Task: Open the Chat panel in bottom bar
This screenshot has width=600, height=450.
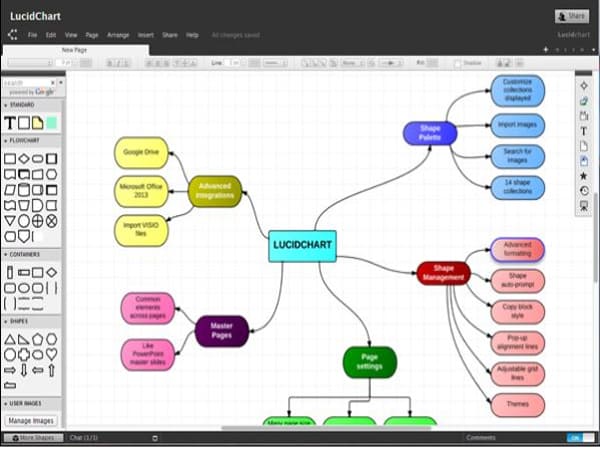Action: coord(83,438)
